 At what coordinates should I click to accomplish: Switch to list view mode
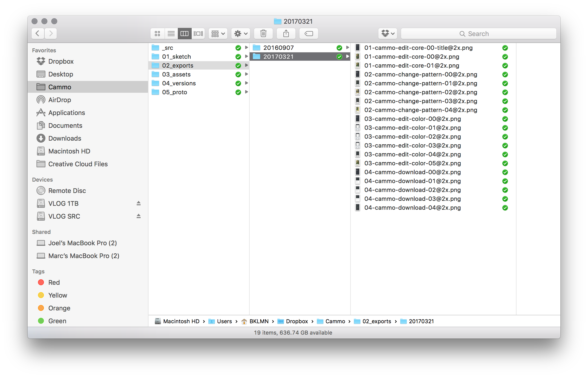(x=171, y=34)
